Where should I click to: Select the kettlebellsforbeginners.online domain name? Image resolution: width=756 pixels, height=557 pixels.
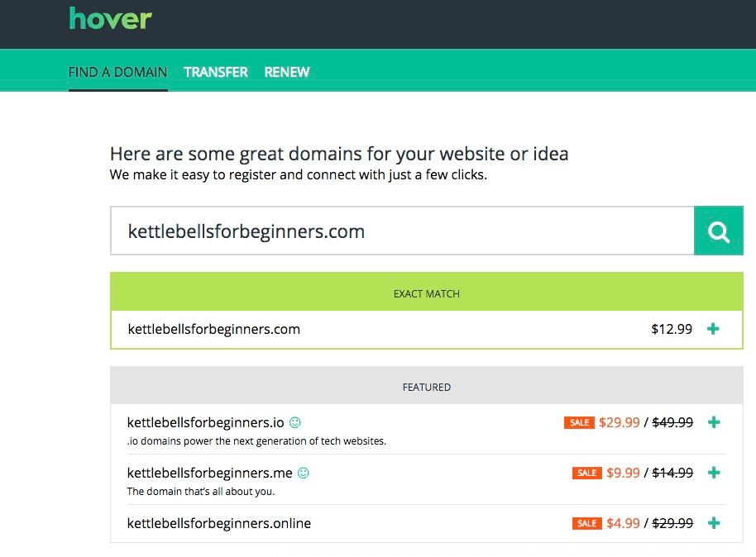[219, 523]
